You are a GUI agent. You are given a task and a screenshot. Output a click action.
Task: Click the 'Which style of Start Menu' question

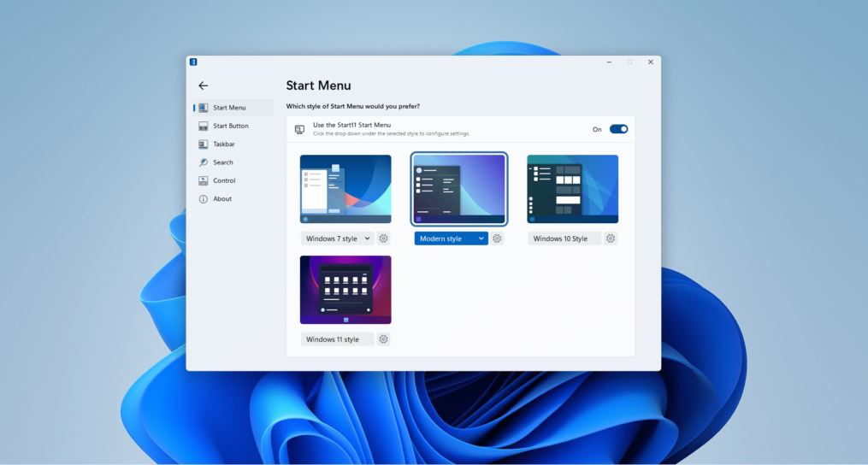coord(352,106)
